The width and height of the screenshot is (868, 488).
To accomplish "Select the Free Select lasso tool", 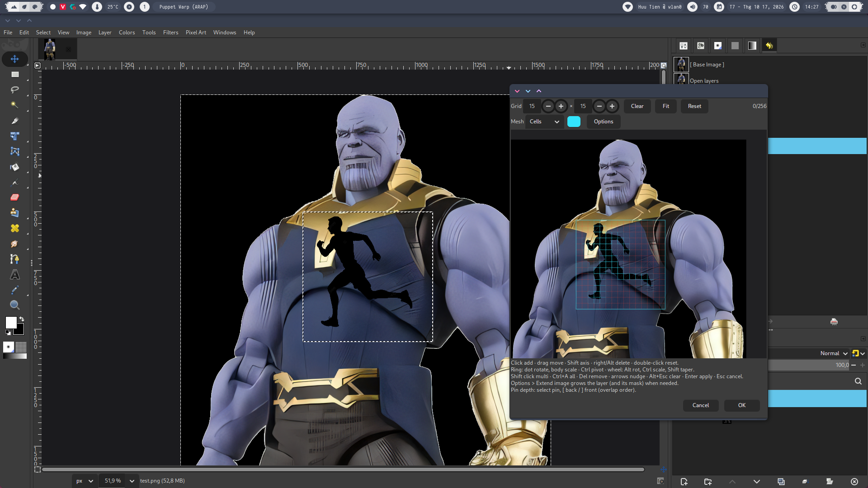I will tap(14, 89).
